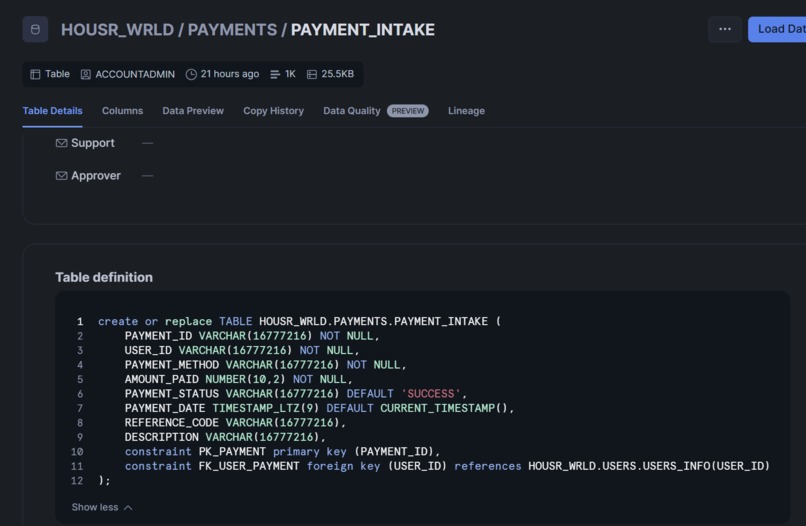Click the Table type icon
This screenshot has width=806, height=526.
pos(35,74)
